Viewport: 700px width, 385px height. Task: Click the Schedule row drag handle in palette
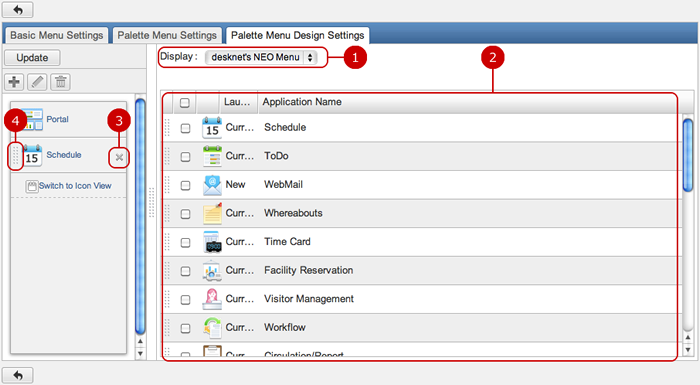click(x=15, y=155)
